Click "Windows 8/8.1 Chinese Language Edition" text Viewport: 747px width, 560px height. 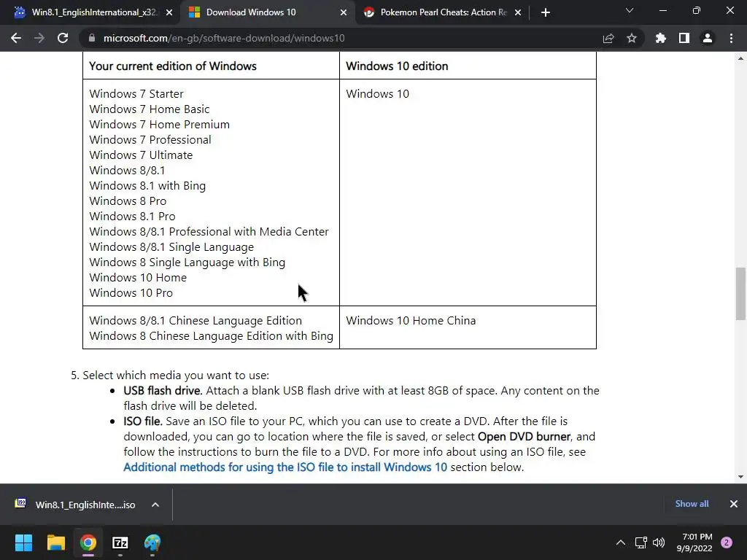coord(196,321)
